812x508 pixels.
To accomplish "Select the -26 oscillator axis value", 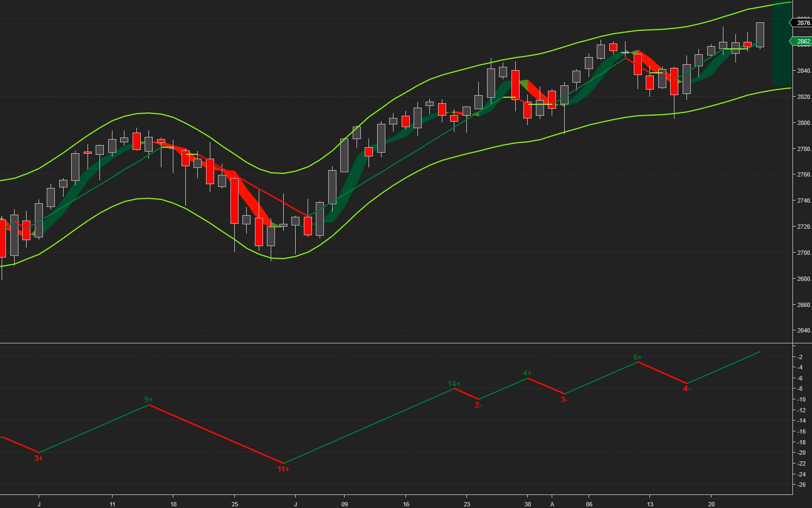I will click(802, 485).
